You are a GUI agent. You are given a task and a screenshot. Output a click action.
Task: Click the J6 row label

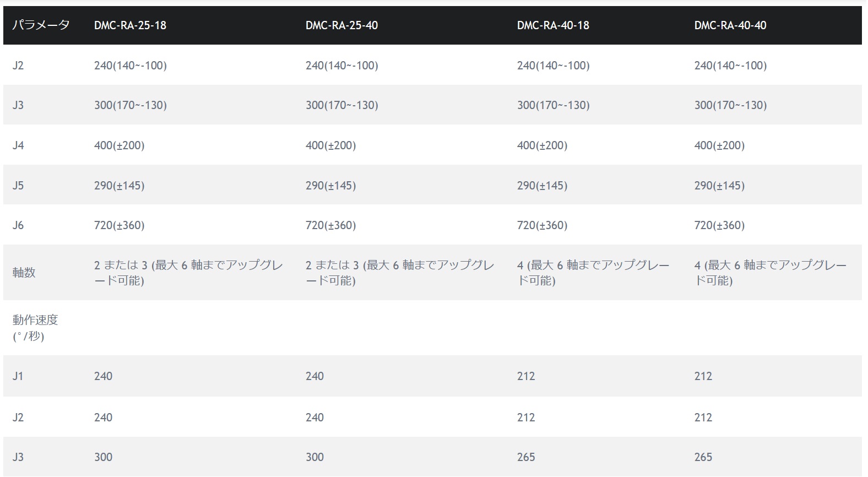[x=18, y=225]
